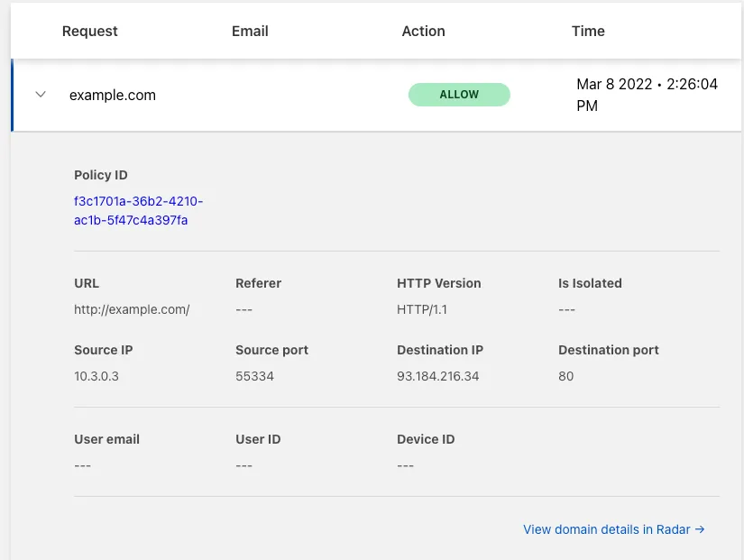Select the example.com request name
Viewport: 744px width, 560px height.
113,94
